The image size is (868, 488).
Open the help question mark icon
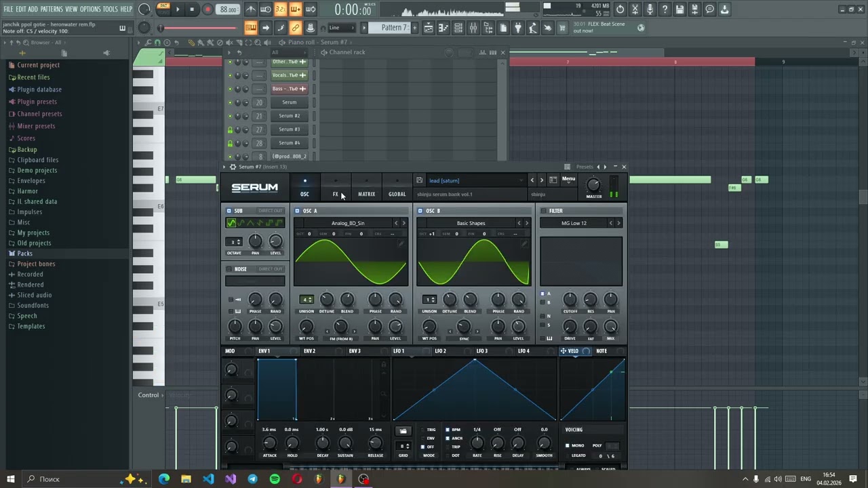(665, 9)
